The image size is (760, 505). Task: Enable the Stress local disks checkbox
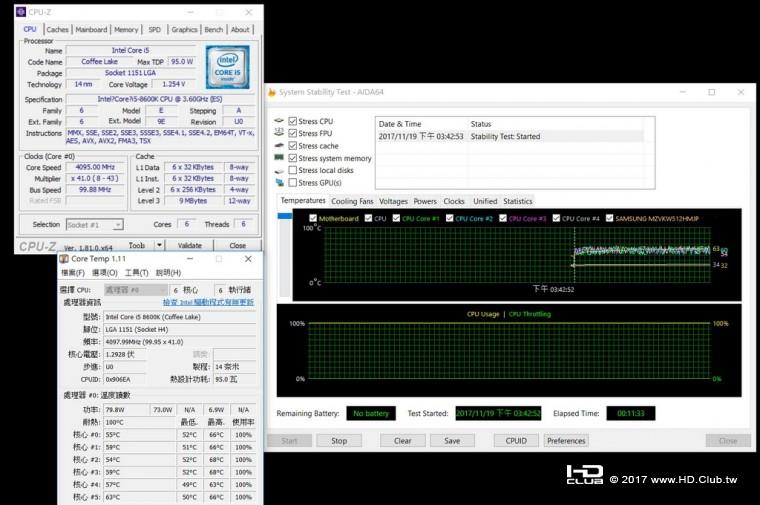[x=293, y=170]
